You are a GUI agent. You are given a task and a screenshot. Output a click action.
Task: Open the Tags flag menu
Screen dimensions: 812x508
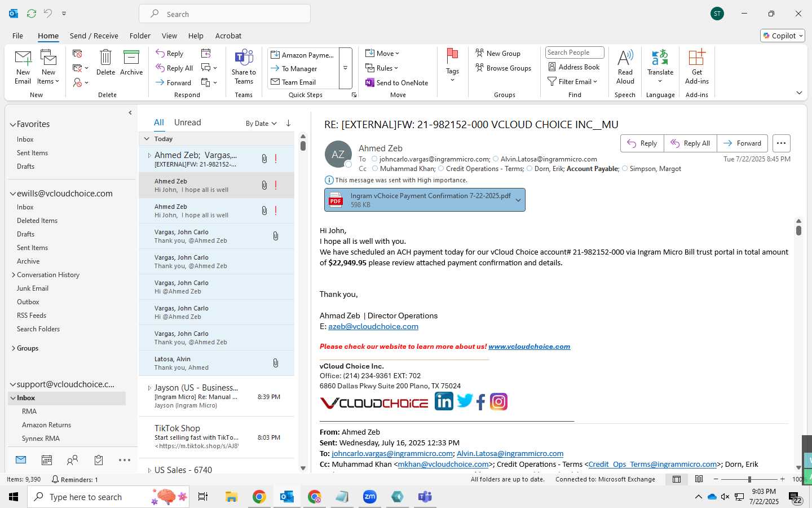[452, 65]
